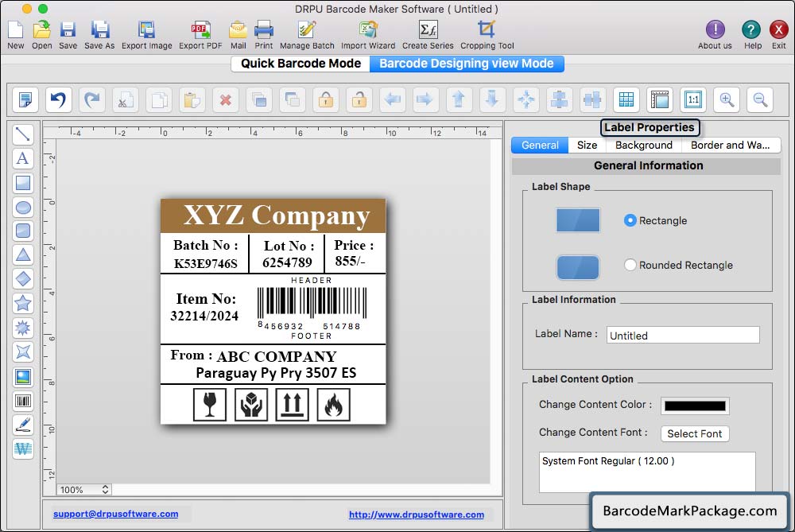This screenshot has height=532, width=795.
Task: Select the Line drawing tool
Action: (x=23, y=134)
